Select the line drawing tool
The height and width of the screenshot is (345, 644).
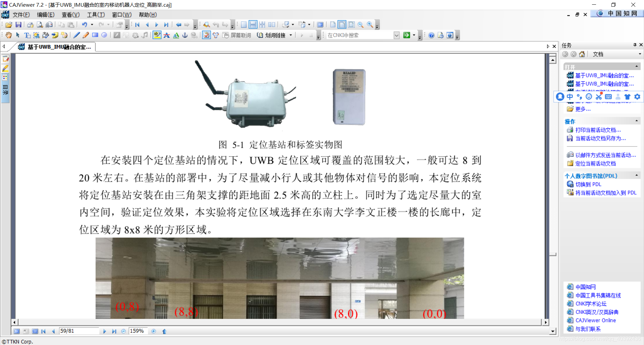pos(77,35)
